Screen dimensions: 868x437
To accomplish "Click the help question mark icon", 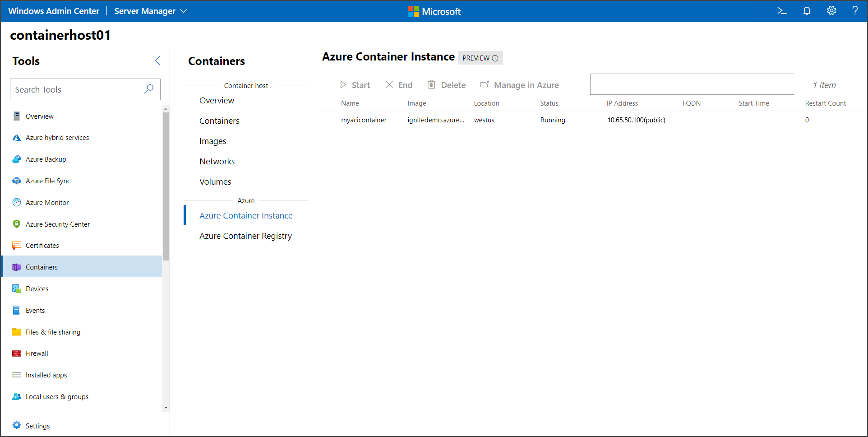I will coord(855,11).
